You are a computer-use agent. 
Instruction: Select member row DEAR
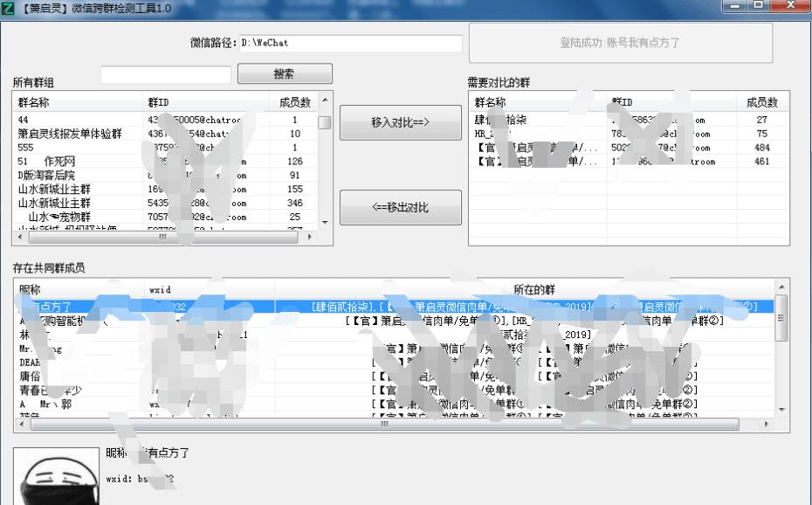point(395,362)
